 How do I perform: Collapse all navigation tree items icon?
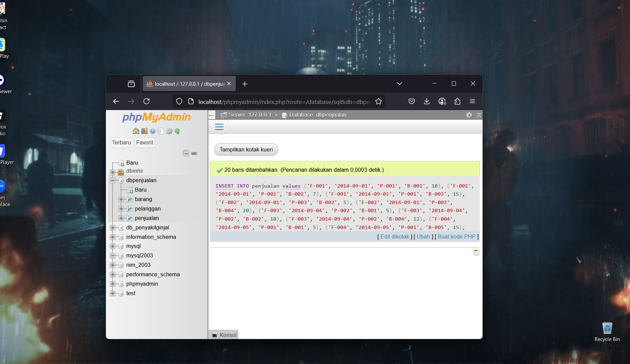click(x=186, y=153)
